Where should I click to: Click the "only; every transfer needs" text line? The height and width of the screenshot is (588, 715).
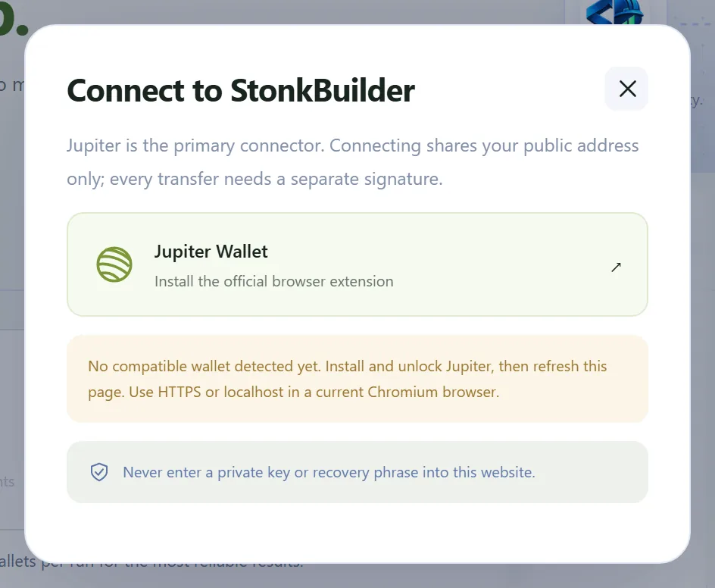(254, 180)
